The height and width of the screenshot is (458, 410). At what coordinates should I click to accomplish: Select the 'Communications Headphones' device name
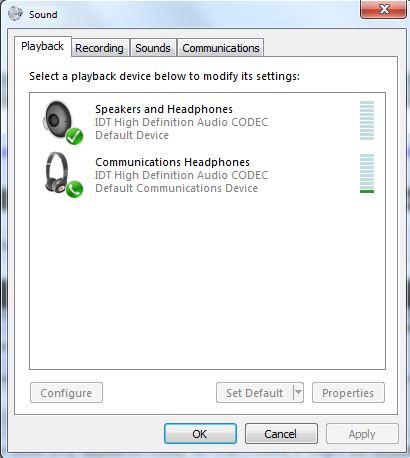[x=172, y=162]
